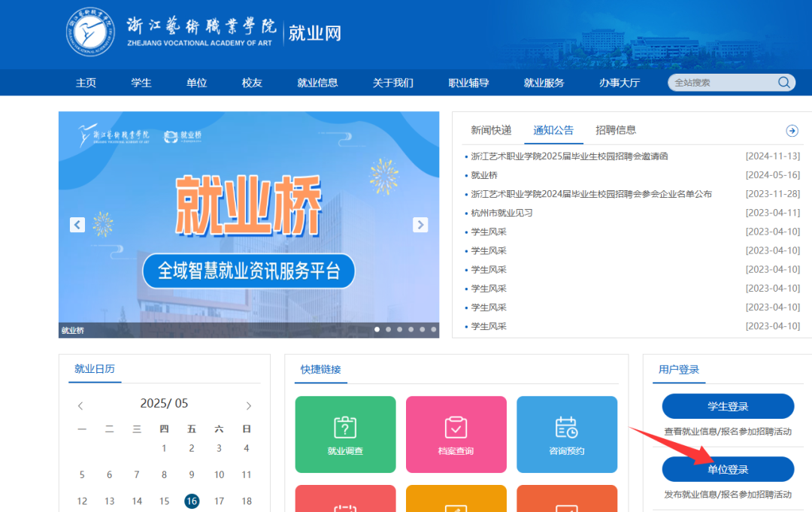Open the 办事大厅 navigation menu

619,83
